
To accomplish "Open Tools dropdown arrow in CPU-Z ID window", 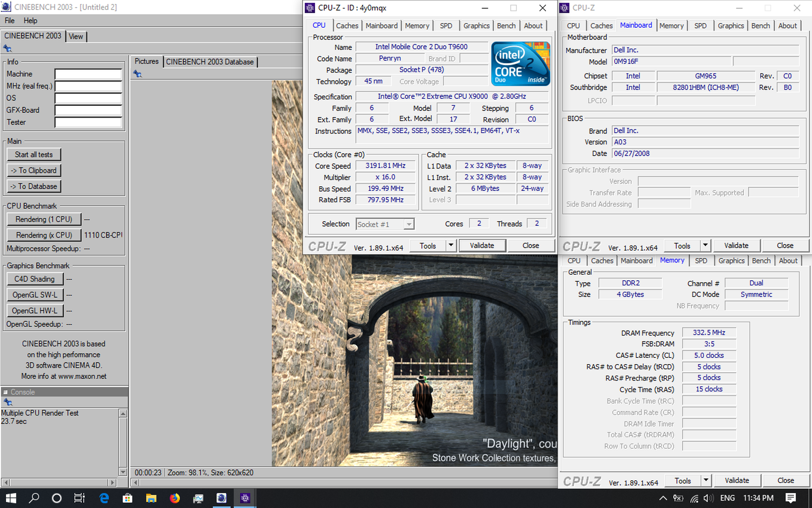I will click(x=451, y=245).
